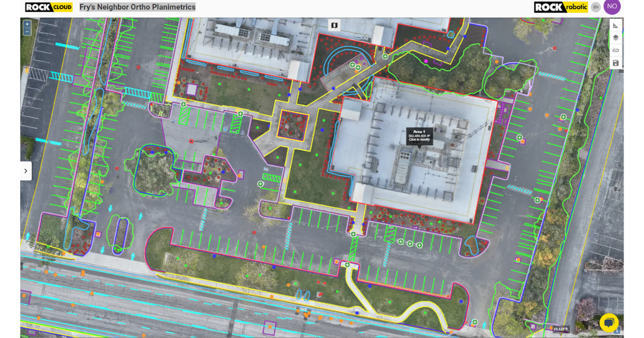Open the chat support bubble
This screenshot has height=338, width=644.
pos(609,322)
